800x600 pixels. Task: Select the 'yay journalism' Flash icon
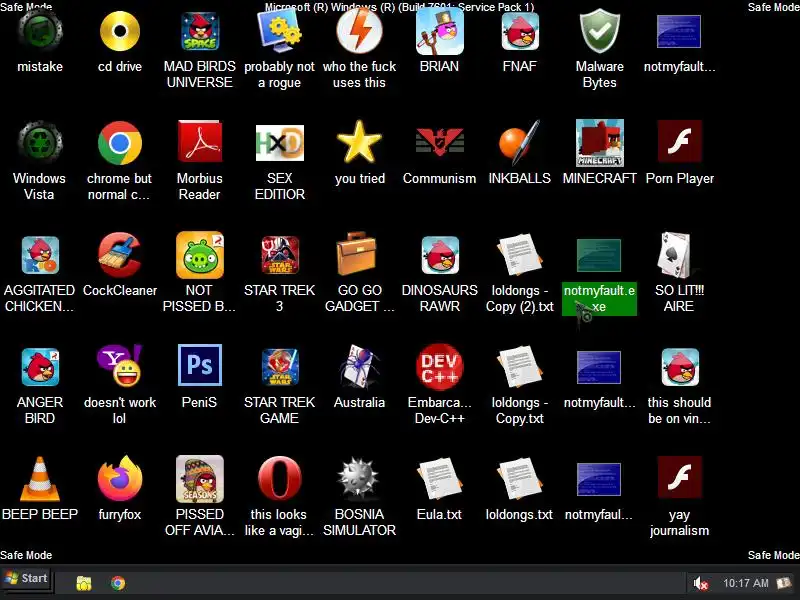click(x=680, y=477)
